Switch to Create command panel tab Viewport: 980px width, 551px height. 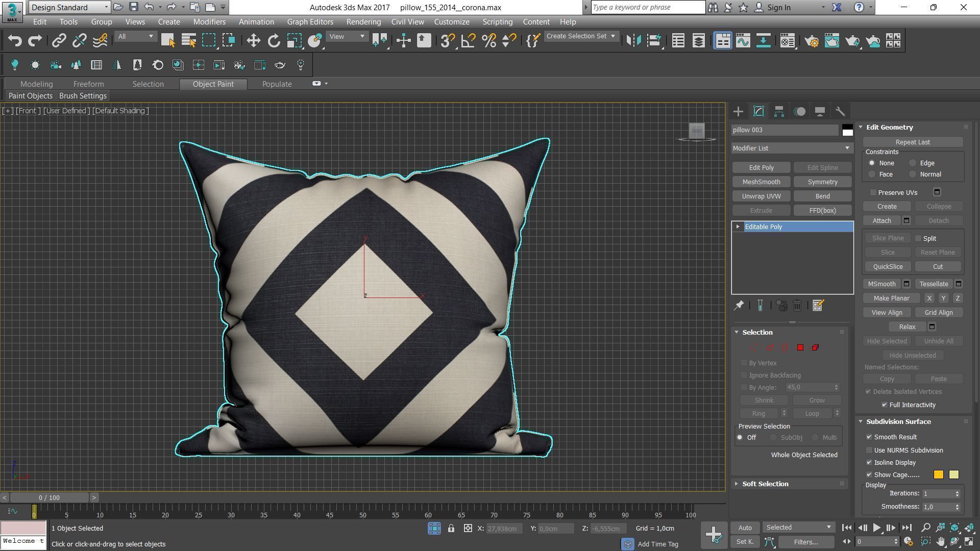[x=738, y=111]
